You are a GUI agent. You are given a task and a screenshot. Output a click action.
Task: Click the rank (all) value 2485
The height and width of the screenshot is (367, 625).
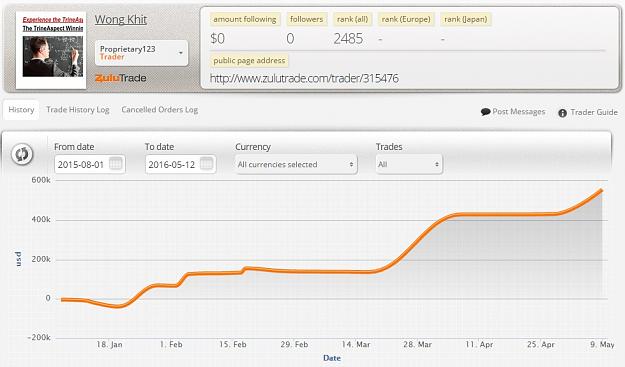coord(348,39)
